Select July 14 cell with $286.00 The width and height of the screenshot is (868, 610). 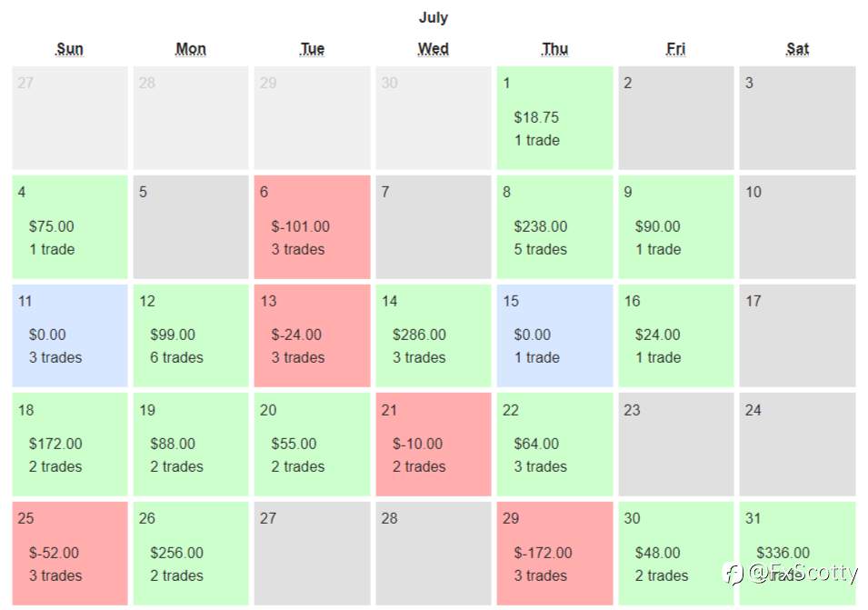click(x=434, y=335)
